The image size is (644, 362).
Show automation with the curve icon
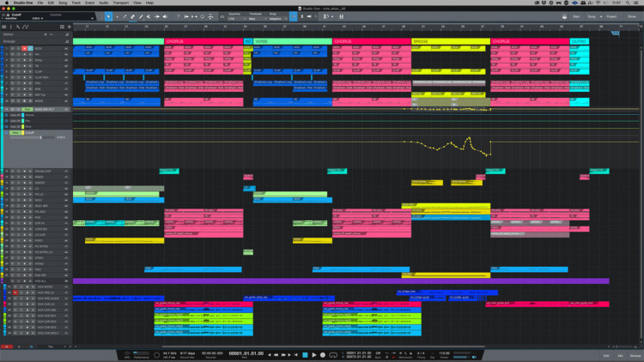(x=26, y=27)
